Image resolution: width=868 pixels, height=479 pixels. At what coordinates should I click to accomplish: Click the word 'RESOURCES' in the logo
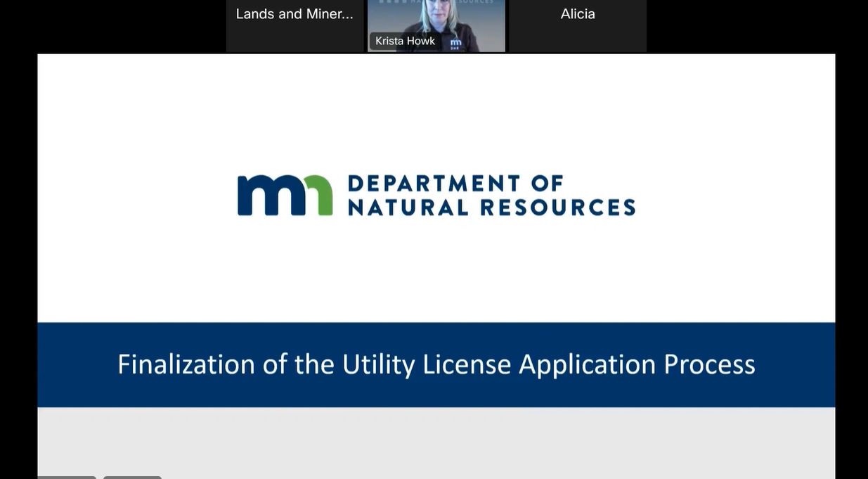pyautogui.click(x=558, y=207)
